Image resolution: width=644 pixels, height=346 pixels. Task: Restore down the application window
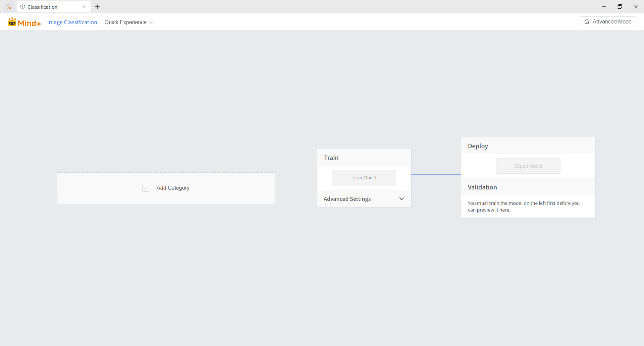[620, 7]
